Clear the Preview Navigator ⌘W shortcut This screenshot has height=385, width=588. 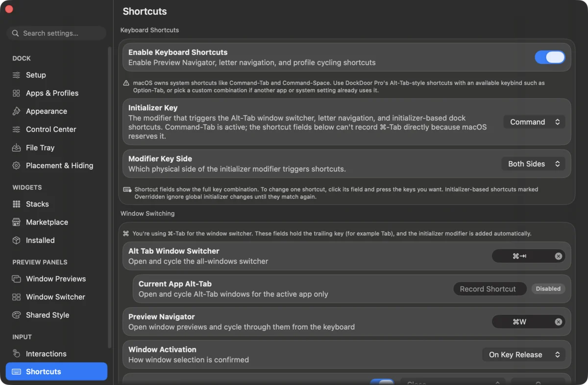[558, 322]
